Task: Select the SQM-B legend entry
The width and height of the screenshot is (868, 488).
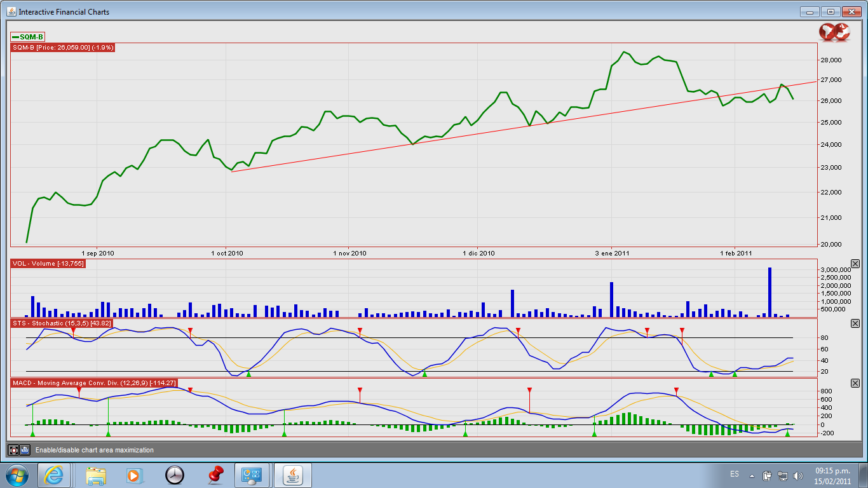Action: 27,37
